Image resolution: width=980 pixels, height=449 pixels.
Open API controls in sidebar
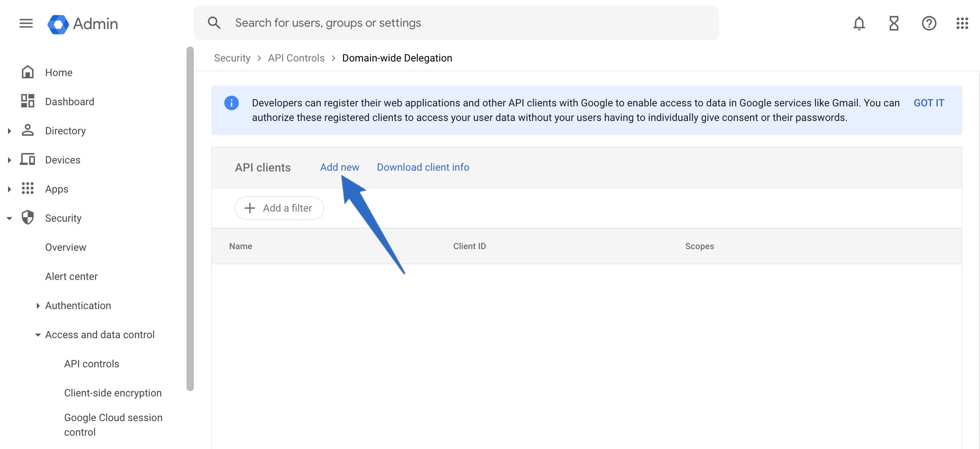[91, 364]
